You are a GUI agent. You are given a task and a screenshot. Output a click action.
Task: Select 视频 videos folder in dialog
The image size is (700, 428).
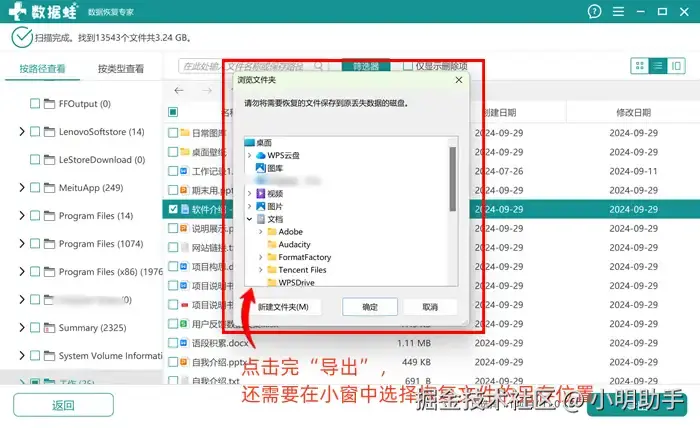coord(270,194)
